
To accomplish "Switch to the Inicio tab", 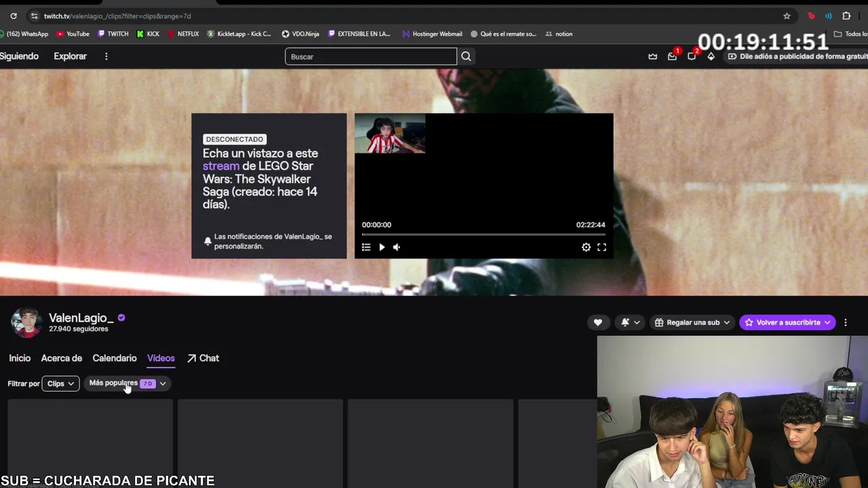I will coord(20,358).
